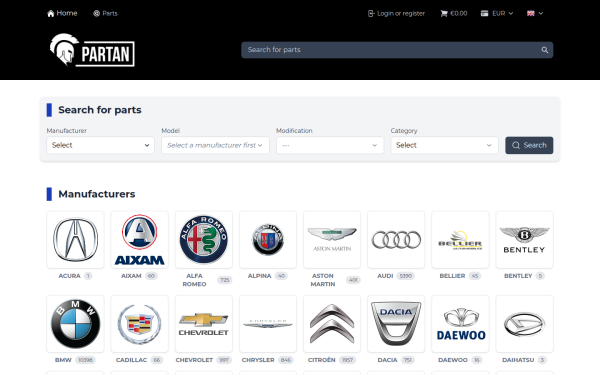This screenshot has width=600, height=375.
Task: Select the Daewoo logo
Action: 460,324
